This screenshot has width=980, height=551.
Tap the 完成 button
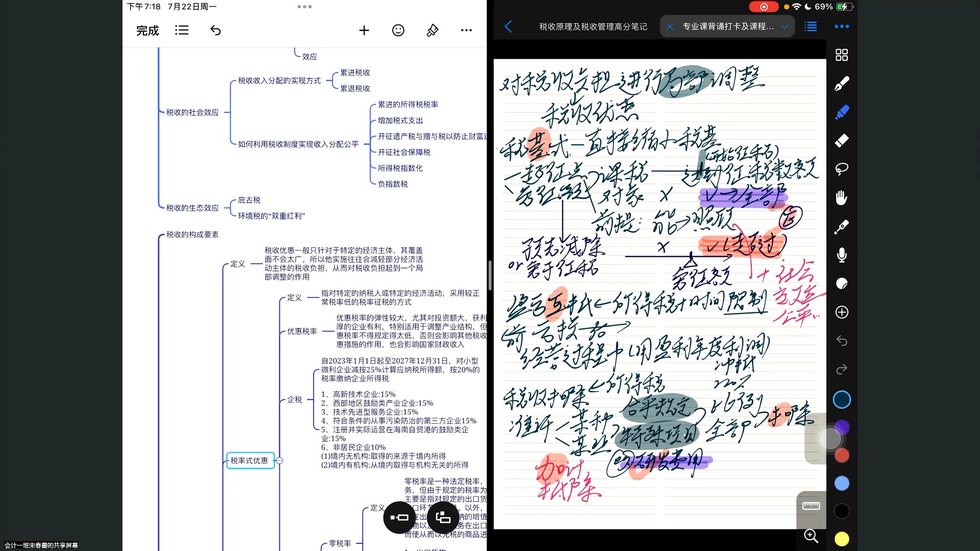click(148, 31)
